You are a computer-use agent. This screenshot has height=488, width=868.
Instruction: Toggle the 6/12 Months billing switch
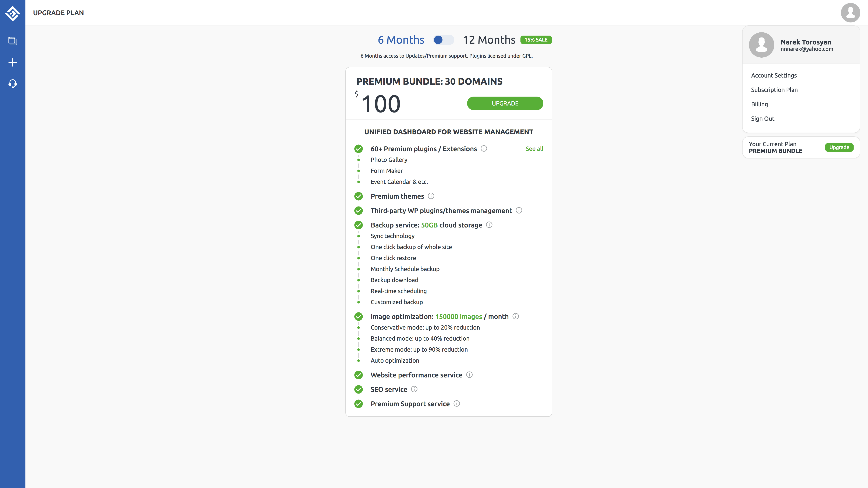[x=444, y=40]
